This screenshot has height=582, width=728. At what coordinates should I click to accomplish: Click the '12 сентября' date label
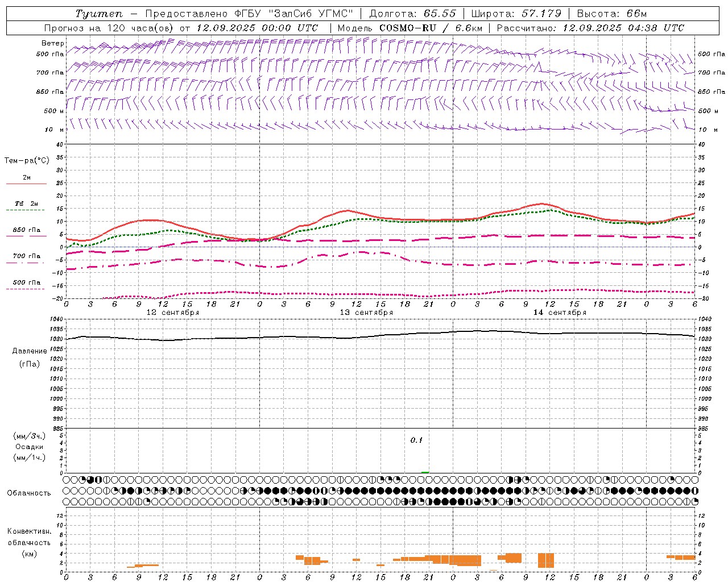pos(173,313)
